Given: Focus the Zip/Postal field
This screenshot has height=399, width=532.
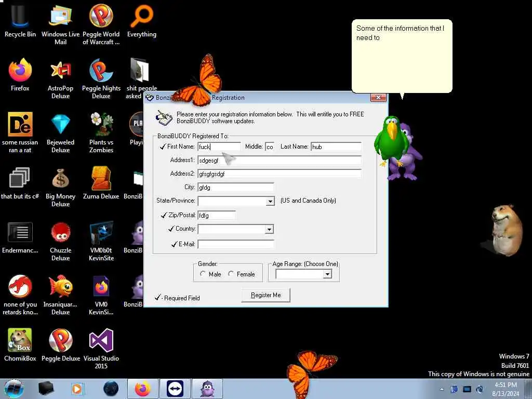Looking at the screenshot, I should pos(217,215).
